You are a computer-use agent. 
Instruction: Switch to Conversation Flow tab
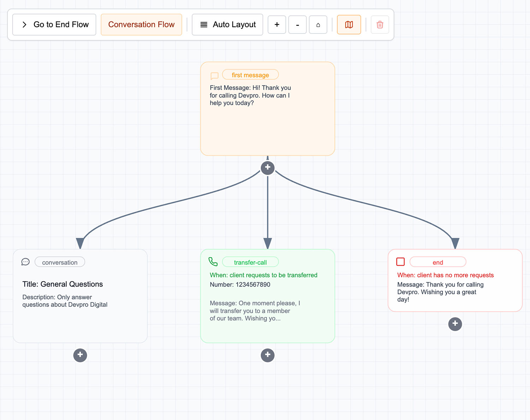pyautogui.click(x=141, y=25)
